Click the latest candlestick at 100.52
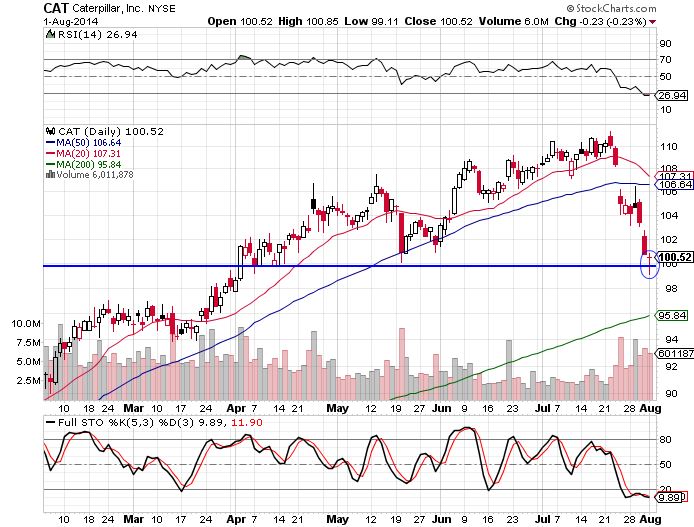 (649, 264)
